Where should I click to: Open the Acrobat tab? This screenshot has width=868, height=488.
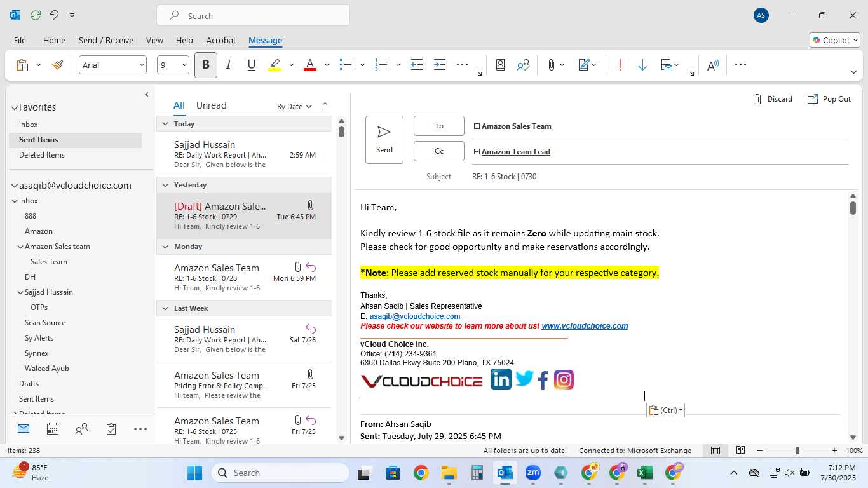pyautogui.click(x=221, y=40)
